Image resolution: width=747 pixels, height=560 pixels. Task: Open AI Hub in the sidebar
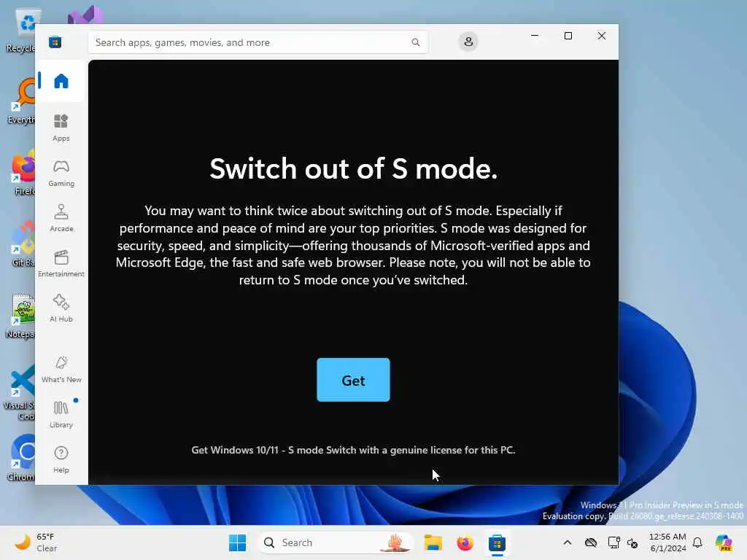point(61,308)
